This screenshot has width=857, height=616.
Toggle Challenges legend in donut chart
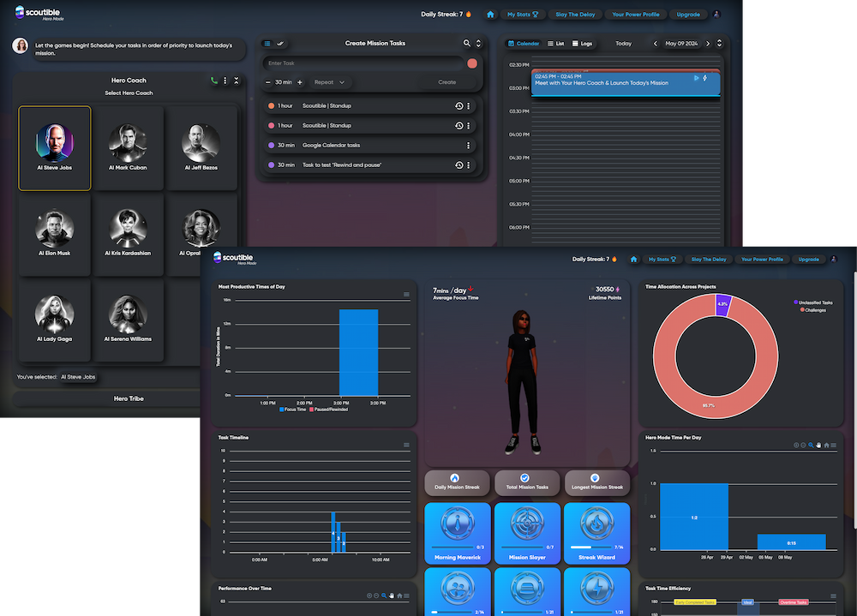(x=813, y=310)
